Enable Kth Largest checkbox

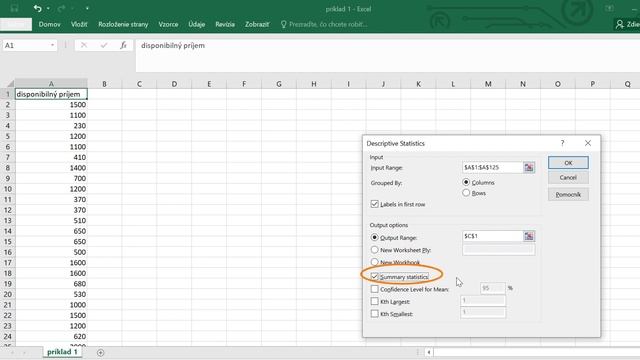(x=374, y=301)
